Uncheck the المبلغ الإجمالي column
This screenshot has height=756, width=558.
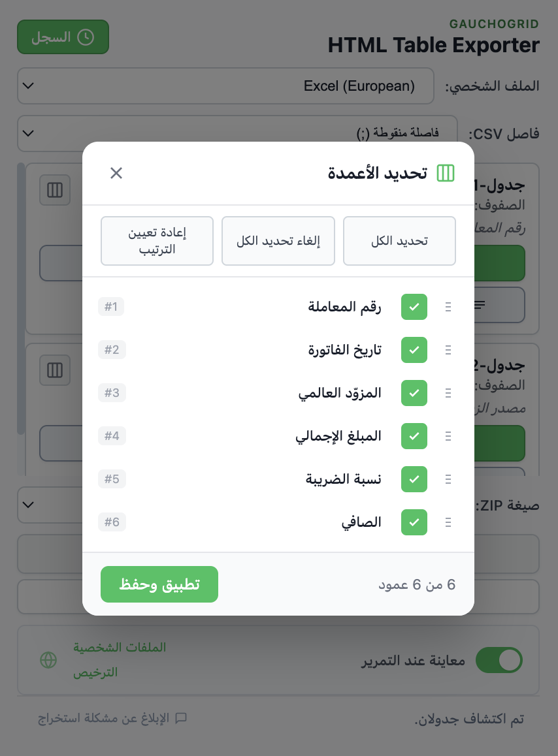(414, 435)
